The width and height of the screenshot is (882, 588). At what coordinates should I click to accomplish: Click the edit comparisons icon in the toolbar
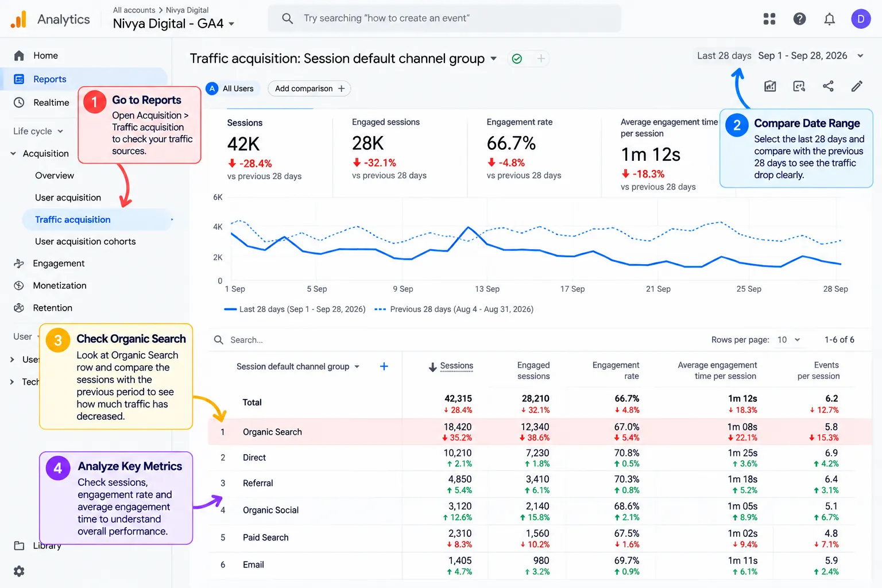(799, 86)
